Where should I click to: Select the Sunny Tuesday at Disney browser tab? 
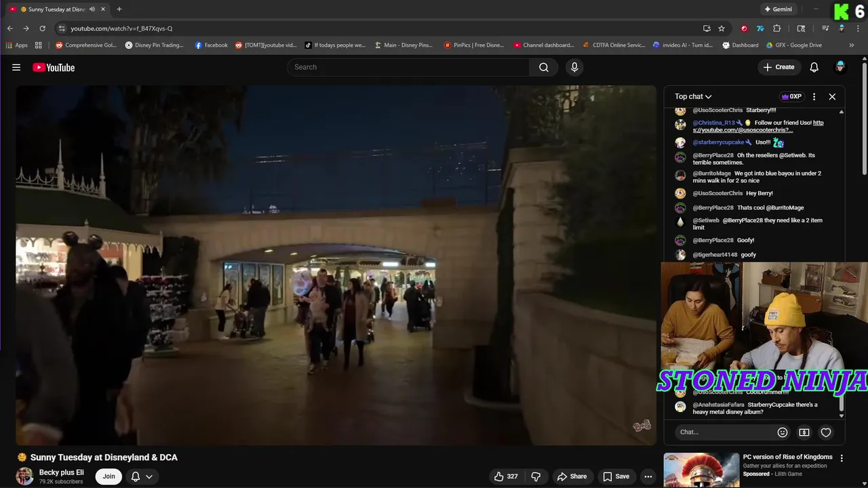pyautogui.click(x=56, y=9)
